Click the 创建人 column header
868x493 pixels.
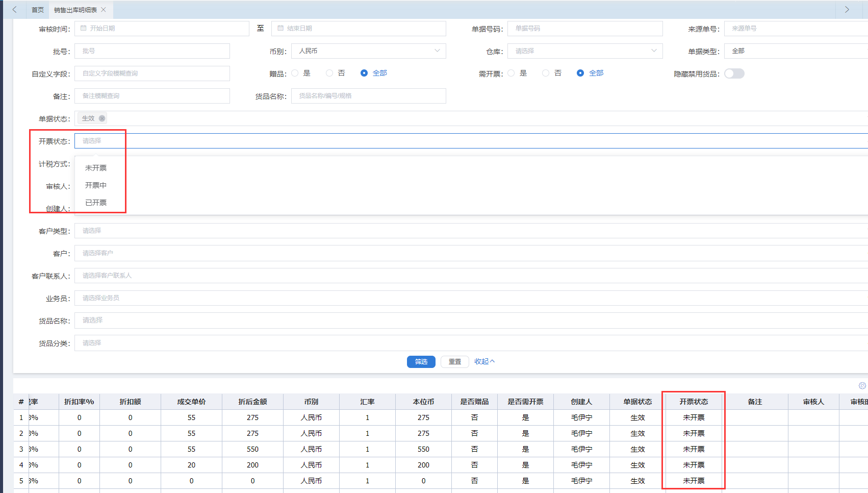point(581,402)
